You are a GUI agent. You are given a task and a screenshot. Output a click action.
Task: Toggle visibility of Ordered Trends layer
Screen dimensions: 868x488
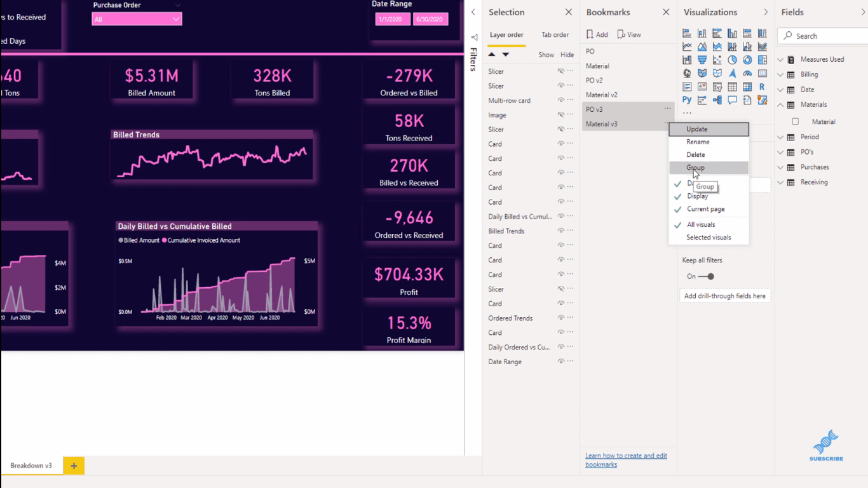point(561,318)
